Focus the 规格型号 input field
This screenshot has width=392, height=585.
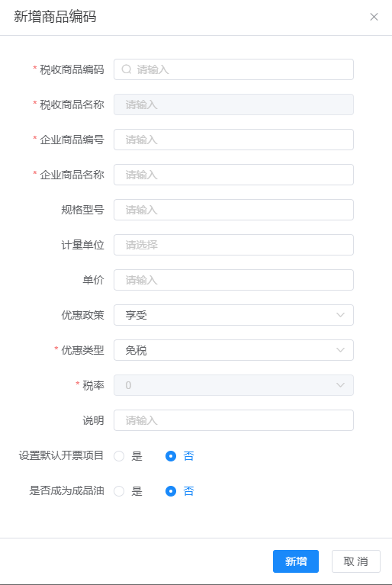pyautogui.click(x=233, y=210)
